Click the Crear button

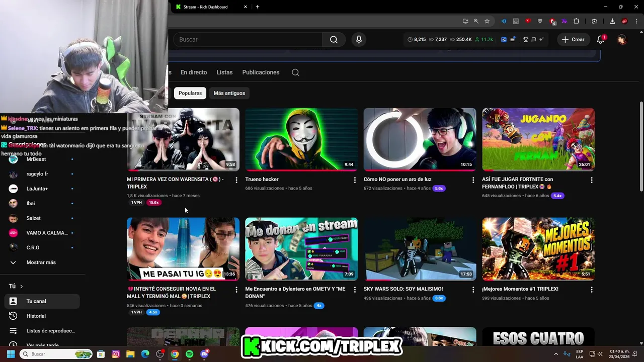[x=573, y=40]
